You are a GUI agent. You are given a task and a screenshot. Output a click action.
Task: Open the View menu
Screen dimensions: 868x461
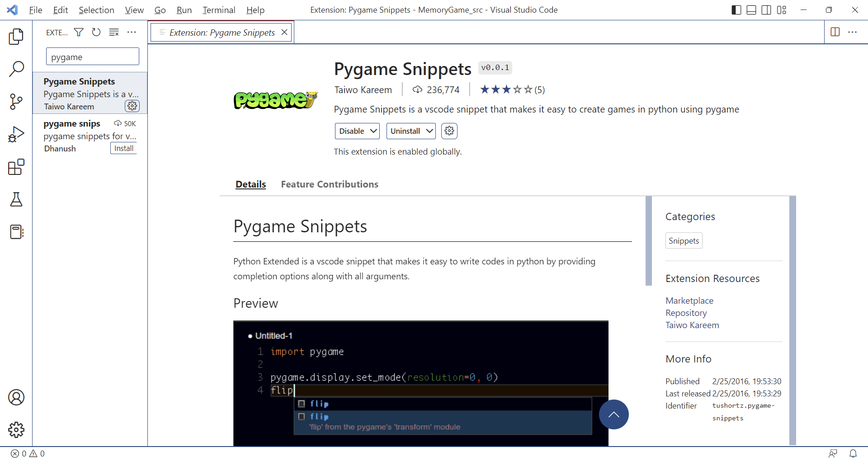134,10
